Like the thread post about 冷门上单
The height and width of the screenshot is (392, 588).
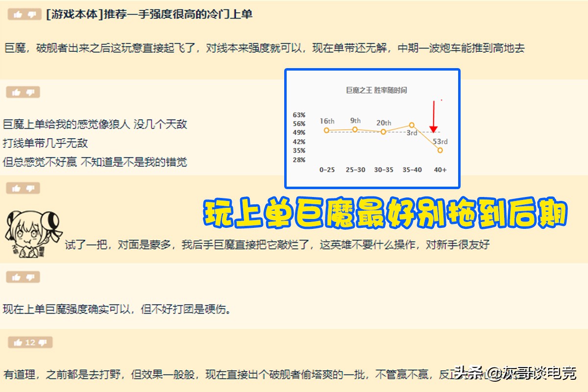point(17,15)
